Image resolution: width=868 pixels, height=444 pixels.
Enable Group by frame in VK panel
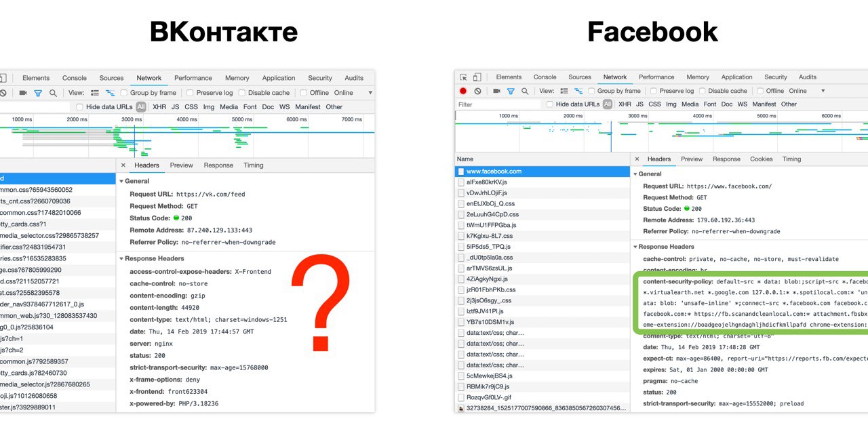[x=124, y=93]
